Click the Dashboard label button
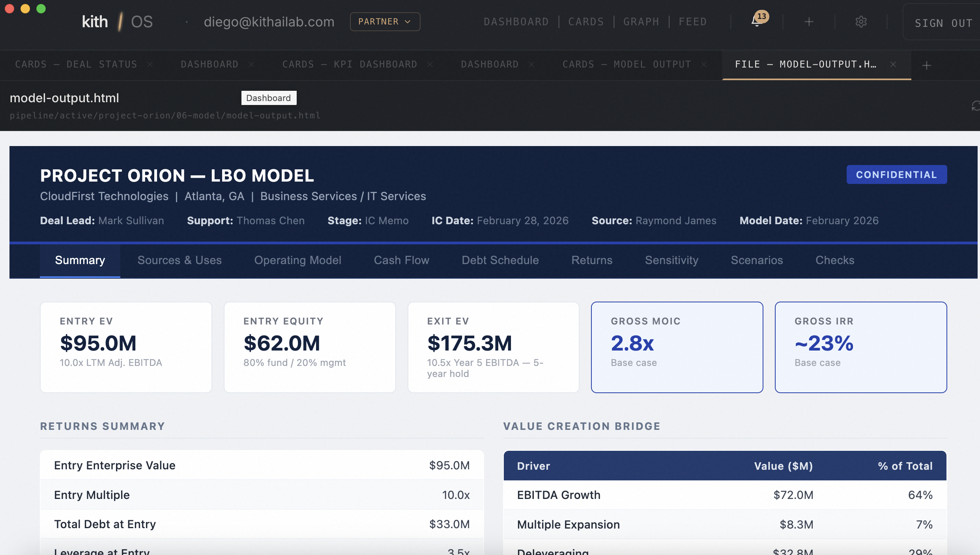 click(269, 98)
